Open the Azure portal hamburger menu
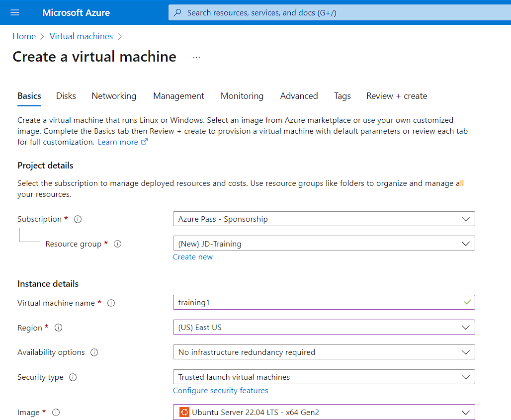This screenshot has width=511, height=420. 14,12
